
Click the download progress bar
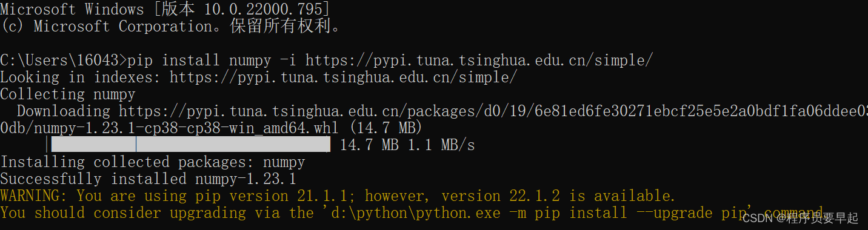coord(190,144)
